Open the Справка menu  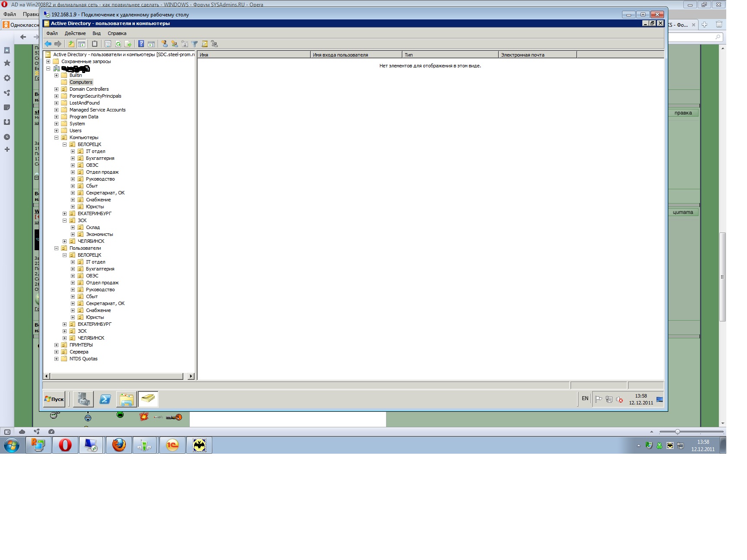[x=117, y=33]
